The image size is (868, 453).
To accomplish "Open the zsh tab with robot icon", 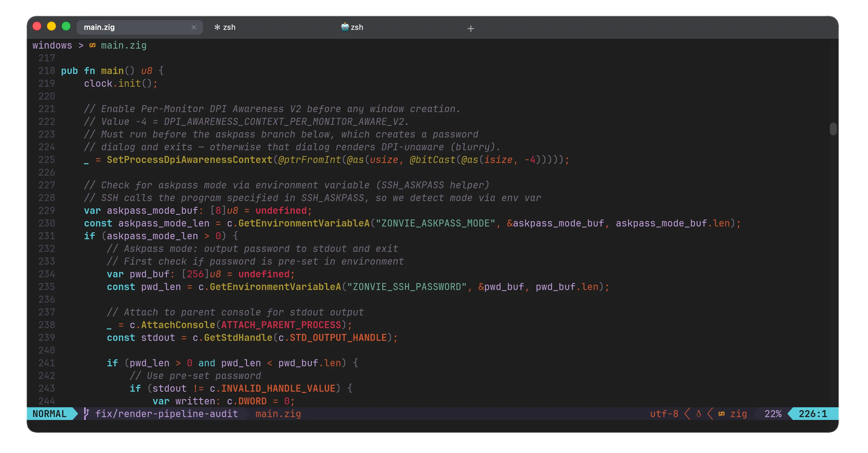I will point(352,27).
